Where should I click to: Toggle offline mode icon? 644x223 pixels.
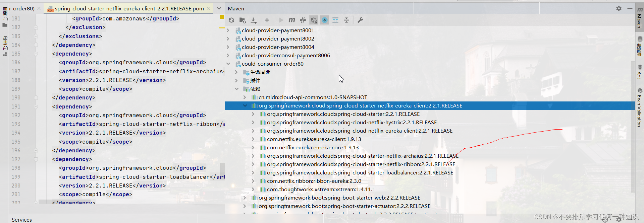point(303,20)
